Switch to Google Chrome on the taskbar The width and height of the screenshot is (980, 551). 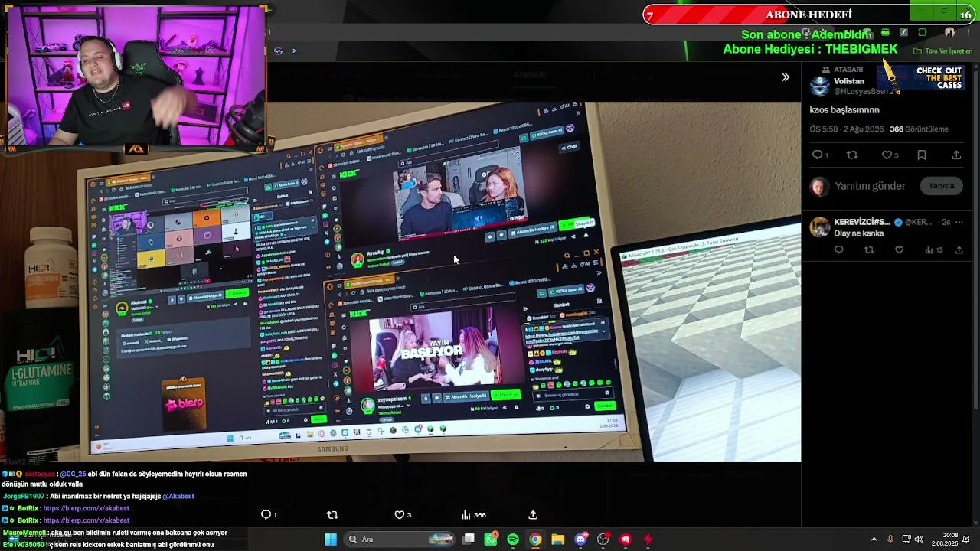(x=535, y=540)
